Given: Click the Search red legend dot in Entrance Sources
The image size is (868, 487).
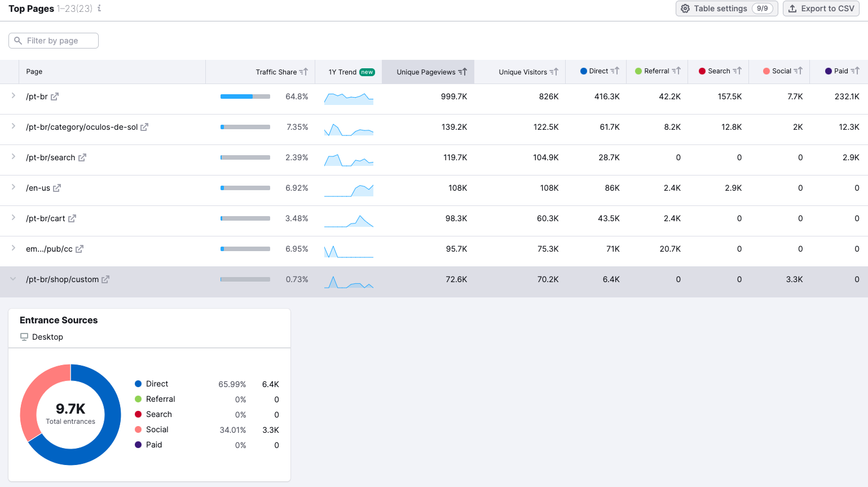Looking at the screenshot, I should pos(138,414).
